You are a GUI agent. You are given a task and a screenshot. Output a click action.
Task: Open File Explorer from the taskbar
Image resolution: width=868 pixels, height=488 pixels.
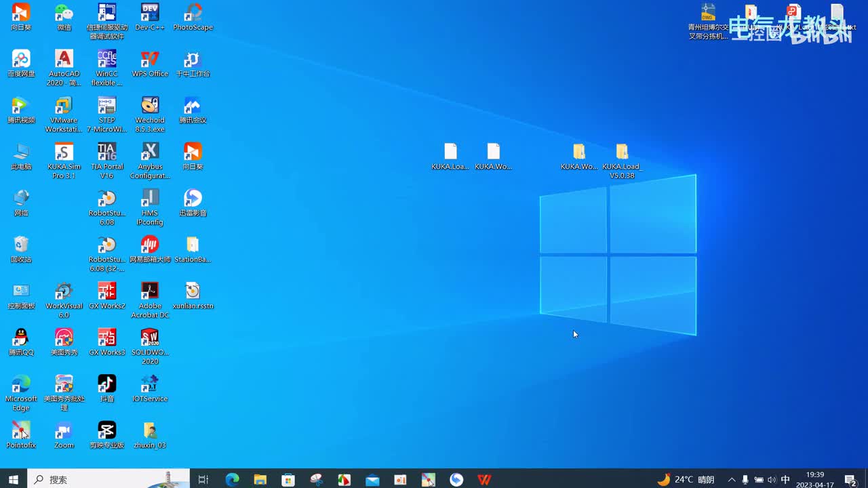point(260,479)
